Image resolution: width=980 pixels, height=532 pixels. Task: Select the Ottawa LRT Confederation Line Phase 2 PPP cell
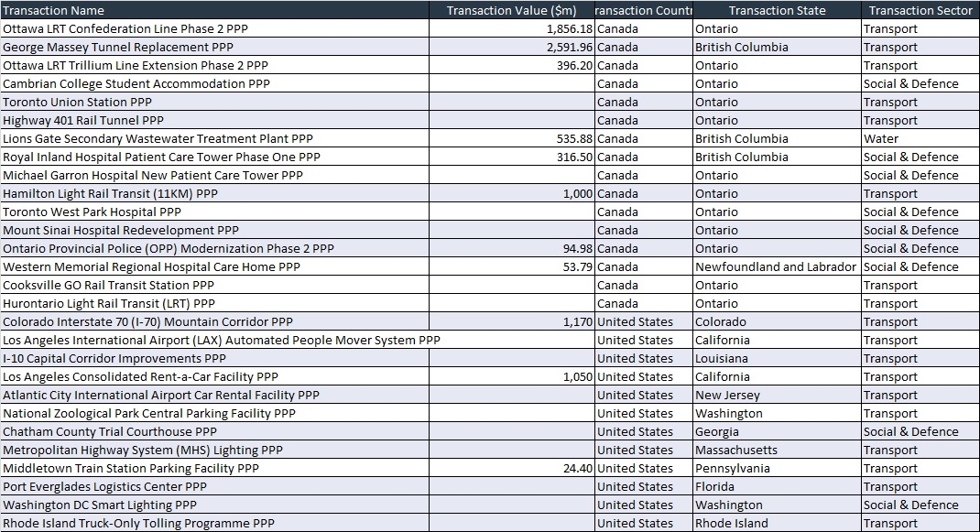point(214,28)
